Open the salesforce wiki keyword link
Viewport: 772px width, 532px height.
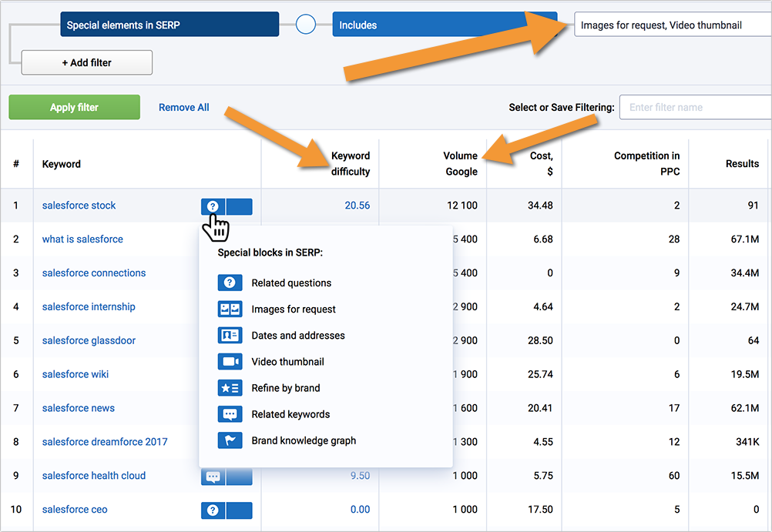(76, 374)
